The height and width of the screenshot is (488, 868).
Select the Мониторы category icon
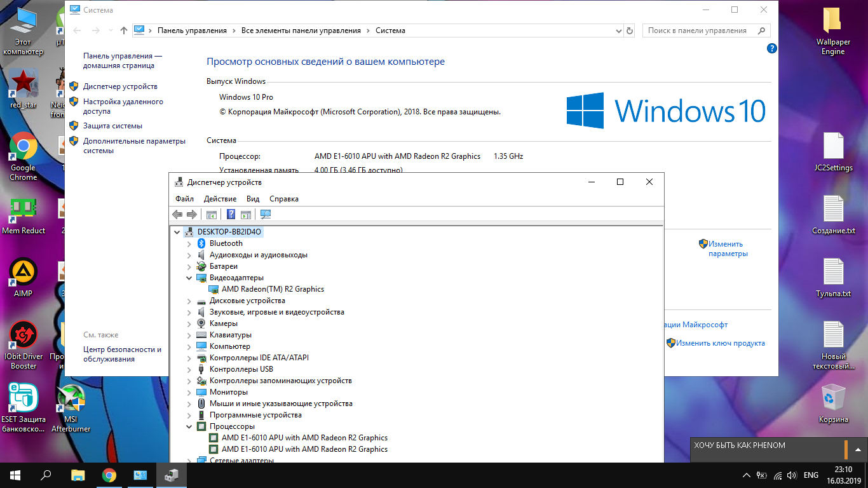pos(201,392)
